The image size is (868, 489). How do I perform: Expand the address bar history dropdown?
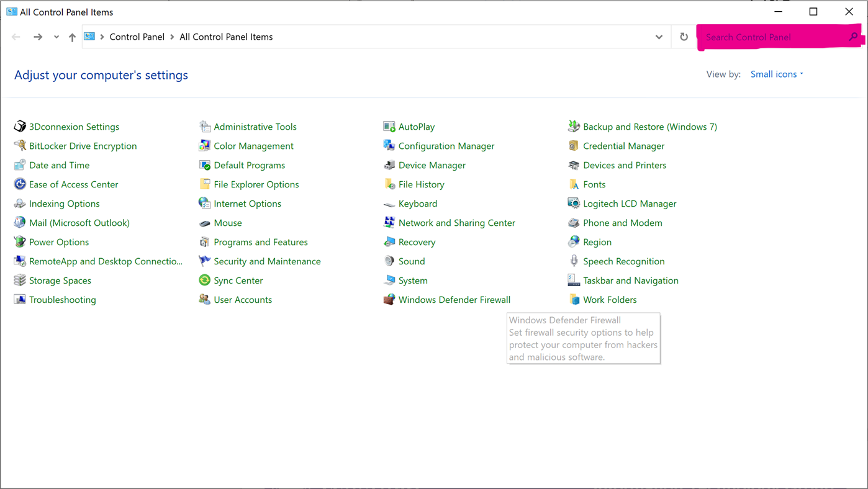click(x=659, y=37)
